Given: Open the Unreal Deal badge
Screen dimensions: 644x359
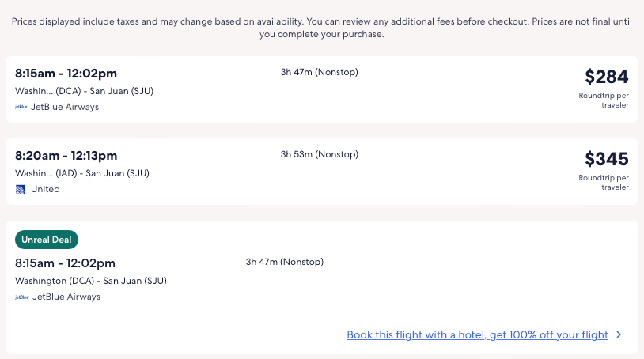Looking at the screenshot, I should pyautogui.click(x=47, y=240).
